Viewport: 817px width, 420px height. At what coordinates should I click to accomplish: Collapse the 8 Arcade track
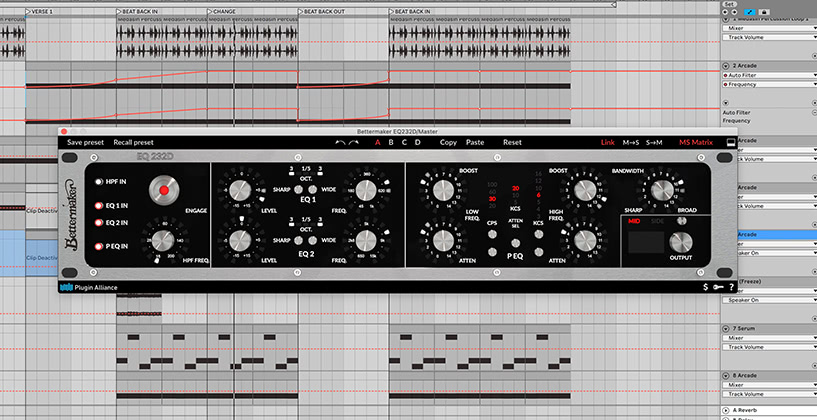pos(725,375)
